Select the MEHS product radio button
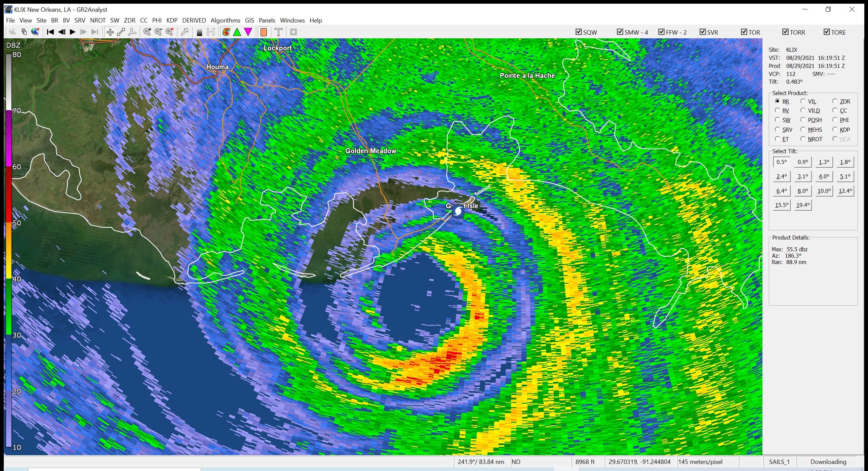The height and width of the screenshot is (471, 868). pos(803,129)
